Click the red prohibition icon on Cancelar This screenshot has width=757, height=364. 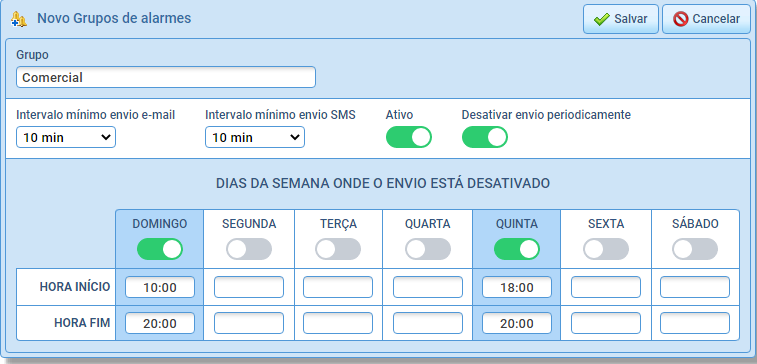(680, 19)
